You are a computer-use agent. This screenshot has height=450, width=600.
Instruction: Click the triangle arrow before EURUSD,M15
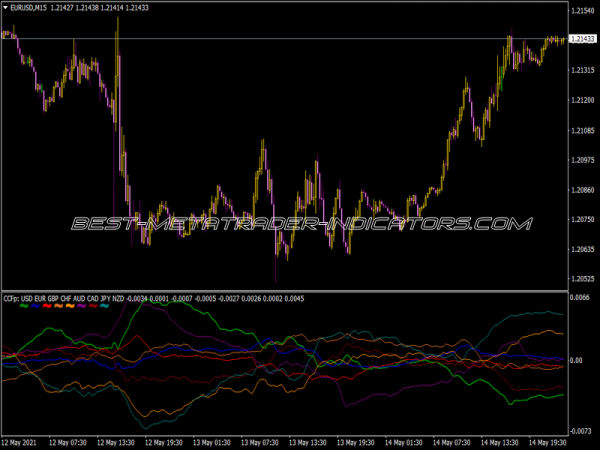coord(5,8)
